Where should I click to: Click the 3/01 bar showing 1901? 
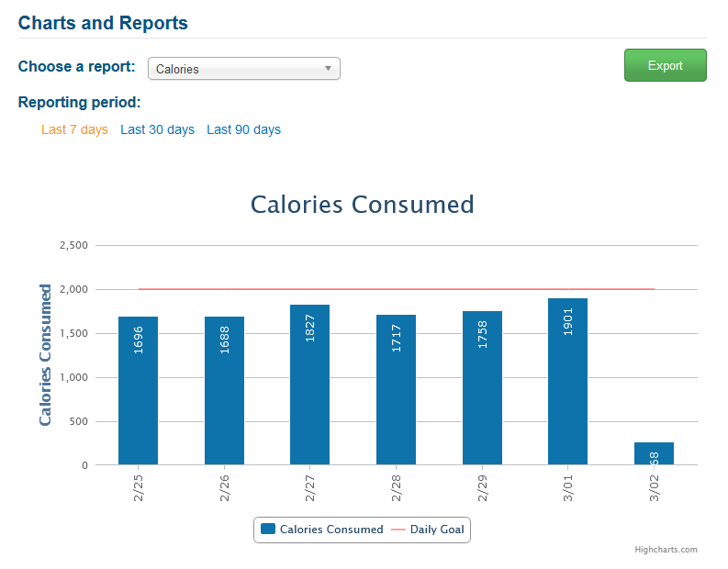click(568, 381)
